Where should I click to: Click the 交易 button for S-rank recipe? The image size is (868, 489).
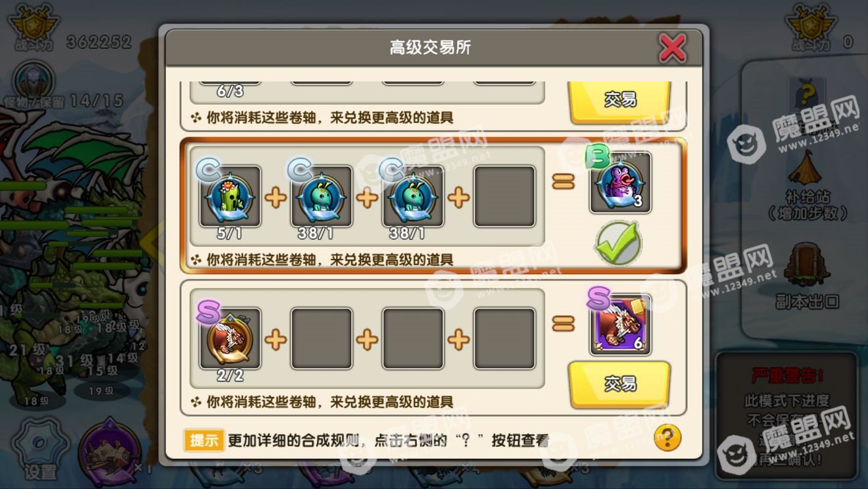pyautogui.click(x=619, y=384)
